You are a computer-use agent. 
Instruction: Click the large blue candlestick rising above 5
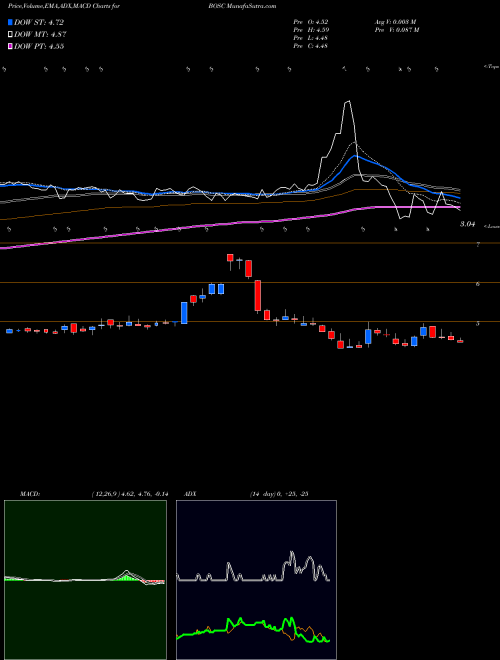[184, 313]
